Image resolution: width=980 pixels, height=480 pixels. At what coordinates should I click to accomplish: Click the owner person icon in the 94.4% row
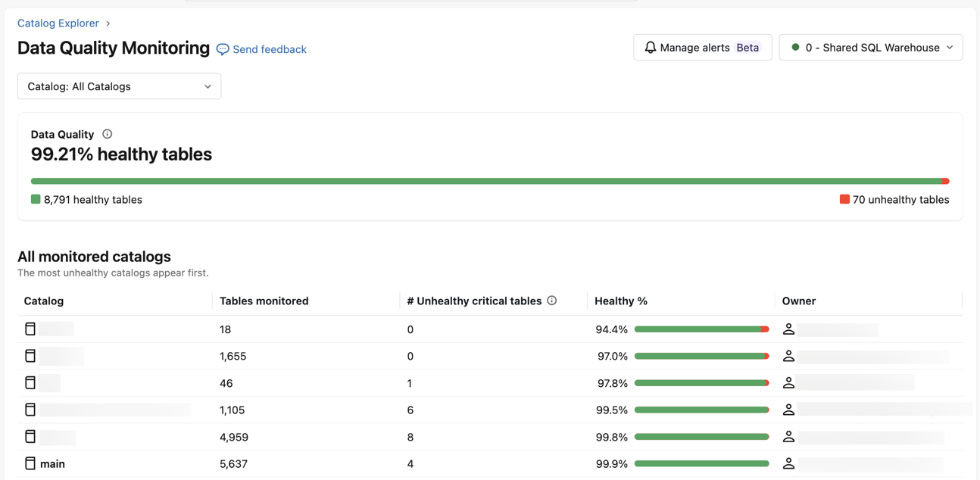[x=788, y=329]
